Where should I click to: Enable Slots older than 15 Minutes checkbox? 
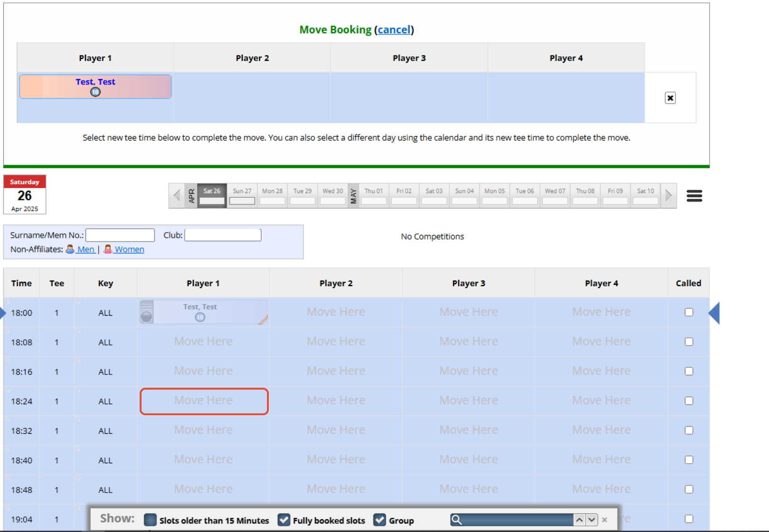click(x=150, y=520)
